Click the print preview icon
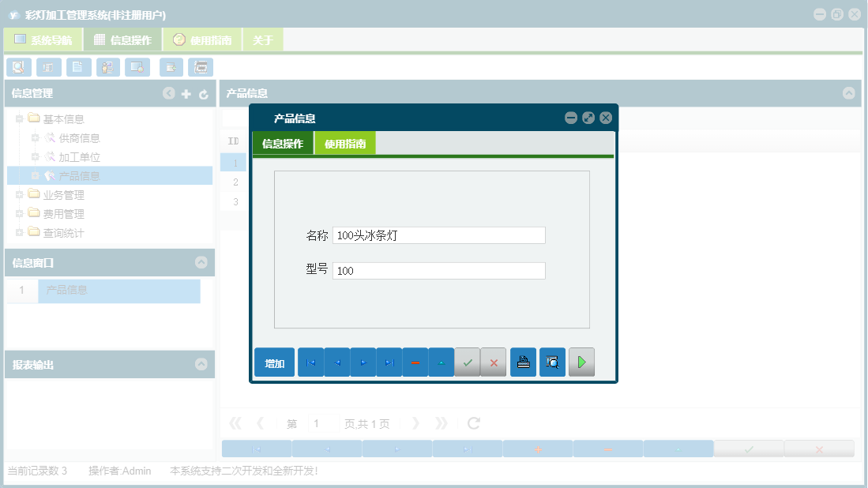The height and width of the screenshot is (488, 868). point(551,362)
